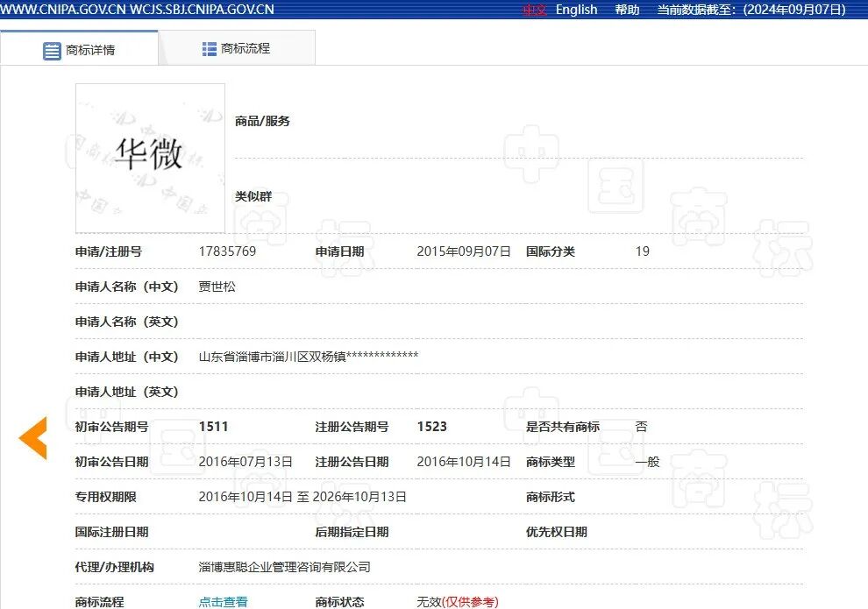868x609 pixels.
Task: Select applicant name 贾世松
Action: [x=217, y=287]
